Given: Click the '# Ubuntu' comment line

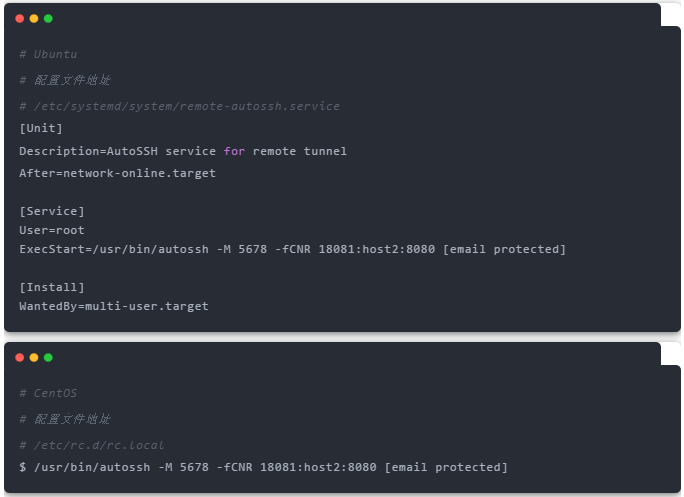Looking at the screenshot, I should [x=48, y=54].
